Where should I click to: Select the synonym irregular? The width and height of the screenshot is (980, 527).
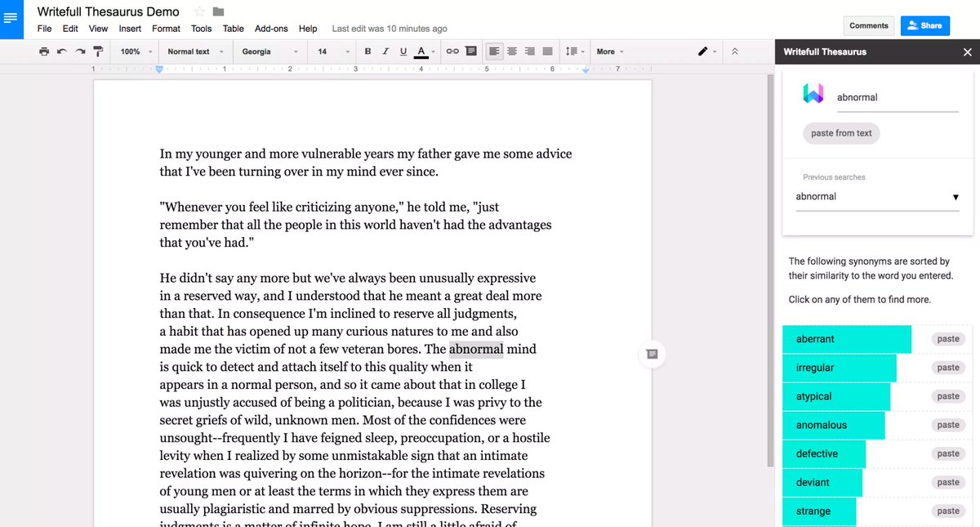pyautogui.click(x=840, y=368)
